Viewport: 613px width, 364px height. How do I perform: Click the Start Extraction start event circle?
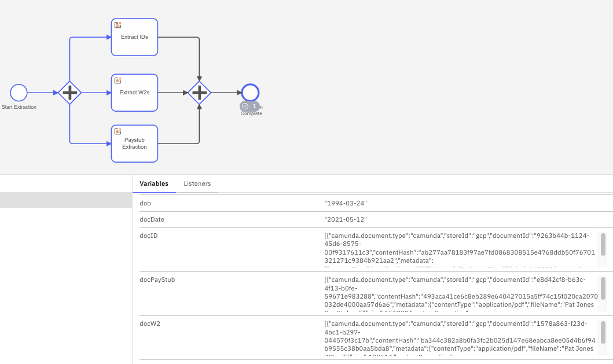point(18,93)
